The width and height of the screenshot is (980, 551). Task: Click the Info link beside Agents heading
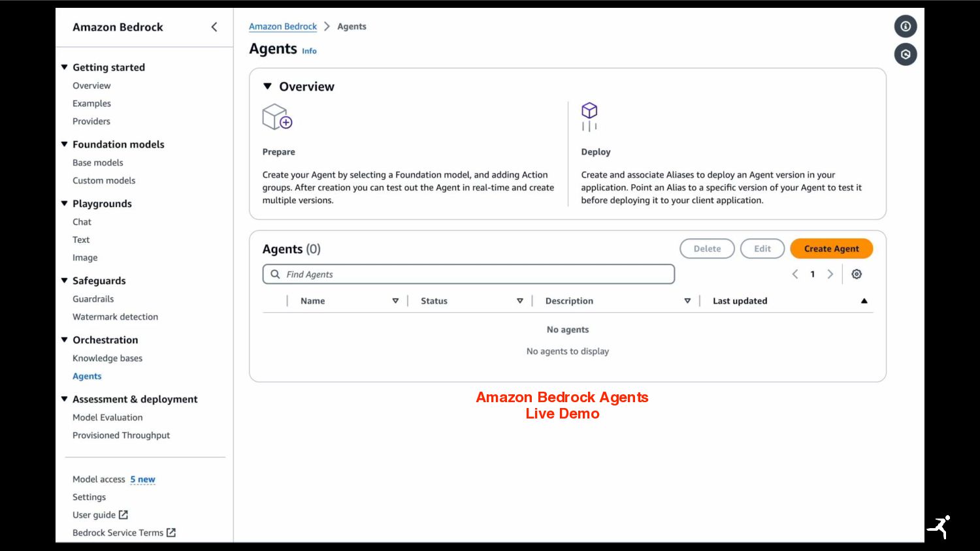pyautogui.click(x=309, y=51)
